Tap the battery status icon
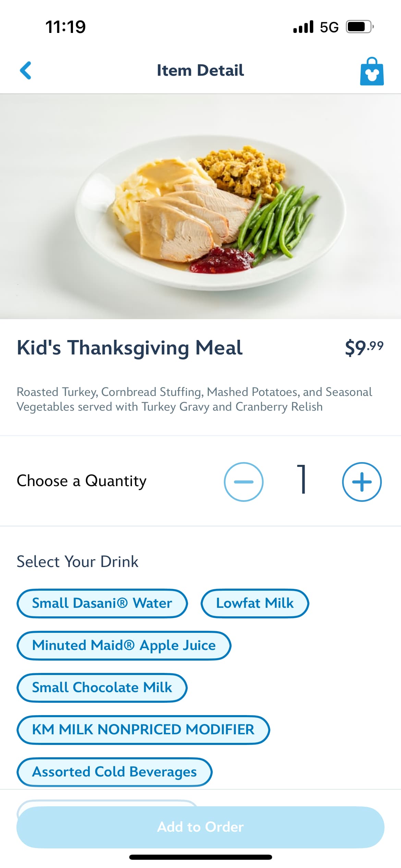This screenshot has height=868, width=401. point(359,27)
